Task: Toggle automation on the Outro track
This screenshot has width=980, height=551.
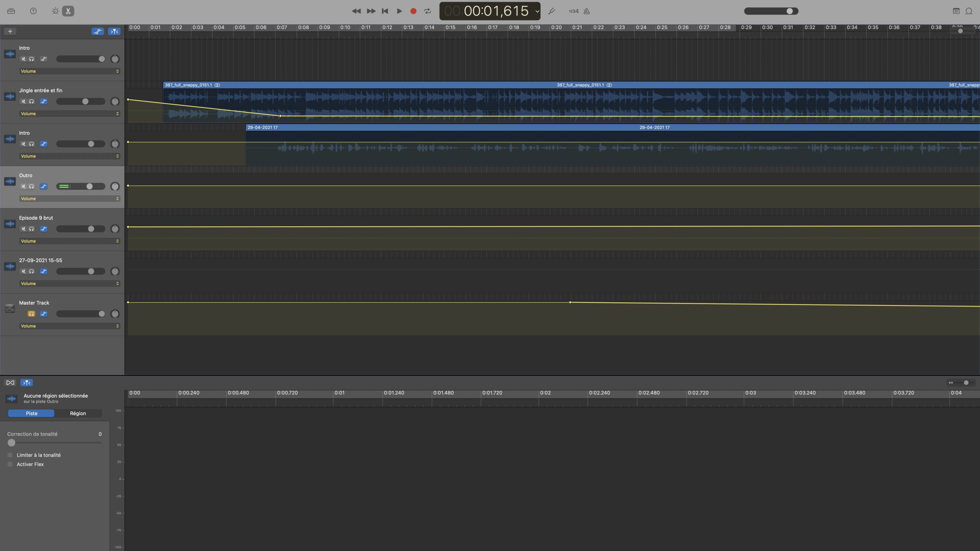Action: click(44, 186)
